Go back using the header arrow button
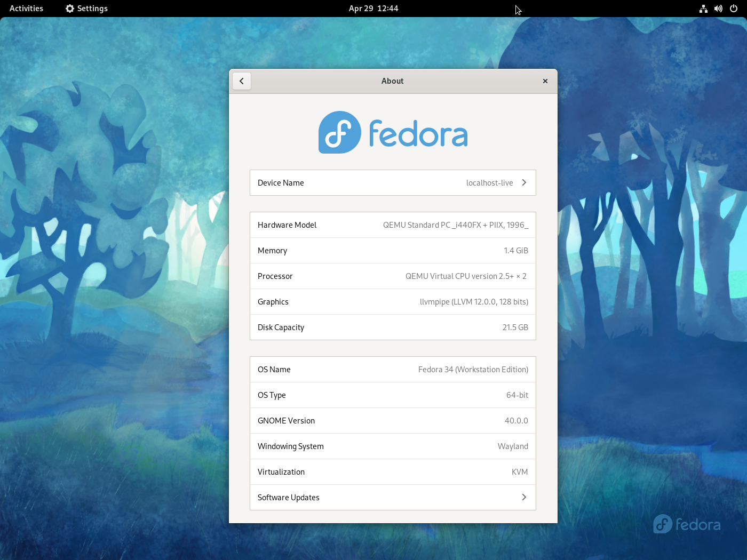Screen dimensions: 747x560 coord(242,81)
